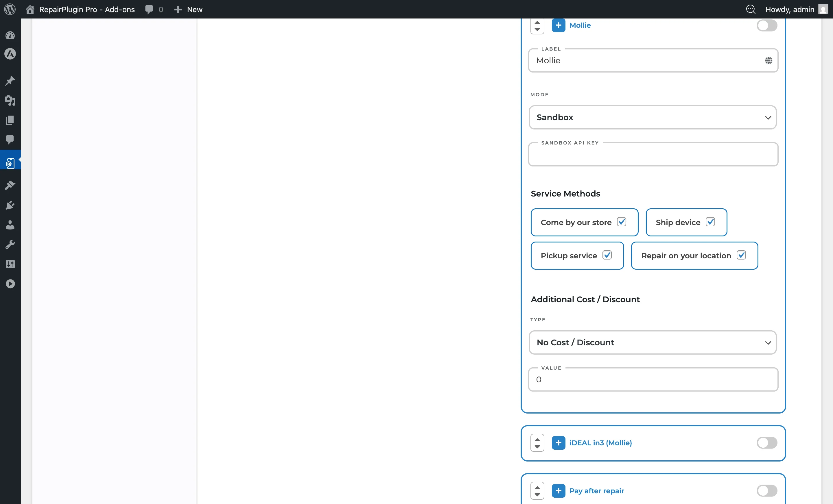Click the RepairPlugin Pro - Add-ons title link
This screenshot has width=833, height=504.
[x=86, y=9]
